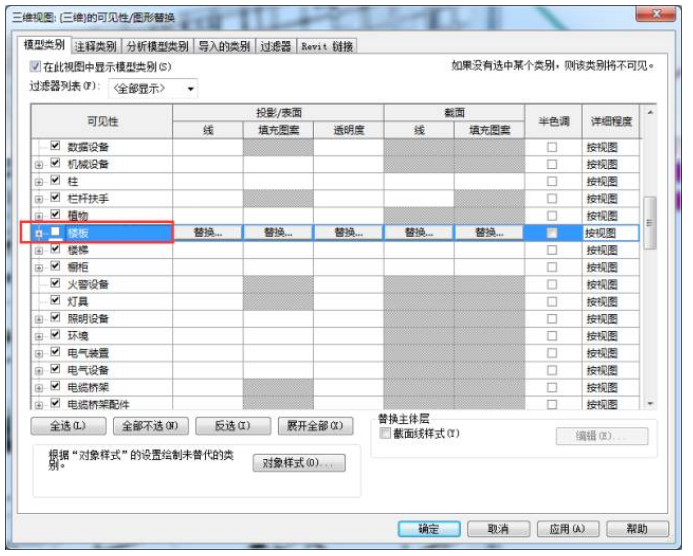This screenshot has height=556, width=693.
Task: Open 对象样式 settings button
Action: tap(298, 463)
